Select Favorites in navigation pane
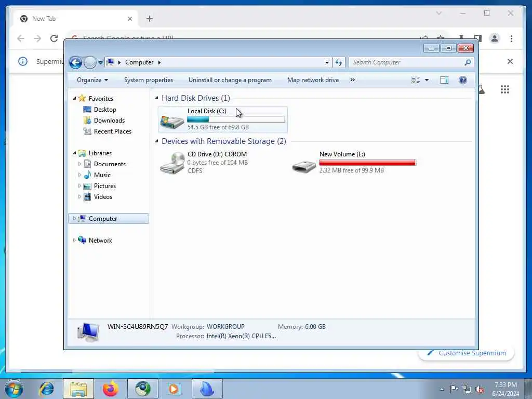The width and height of the screenshot is (532, 399). tap(101, 98)
